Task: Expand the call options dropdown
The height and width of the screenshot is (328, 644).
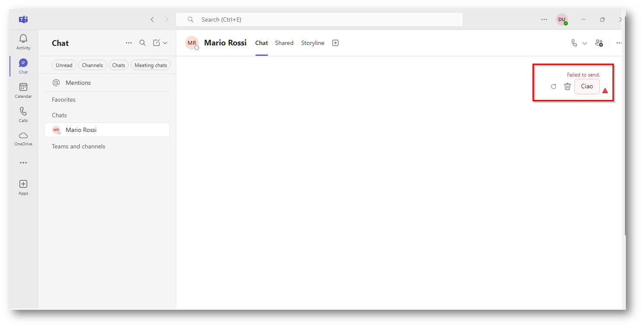Action: pyautogui.click(x=585, y=43)
